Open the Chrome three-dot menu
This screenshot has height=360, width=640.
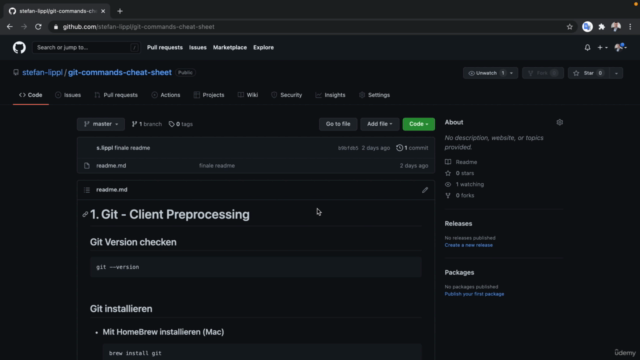(630, 27)
